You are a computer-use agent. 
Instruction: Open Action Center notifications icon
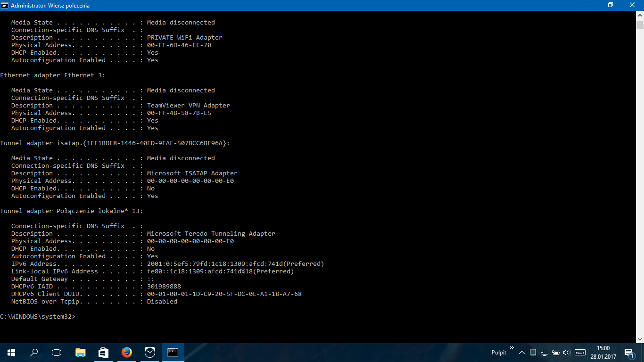tap(629, 353)
